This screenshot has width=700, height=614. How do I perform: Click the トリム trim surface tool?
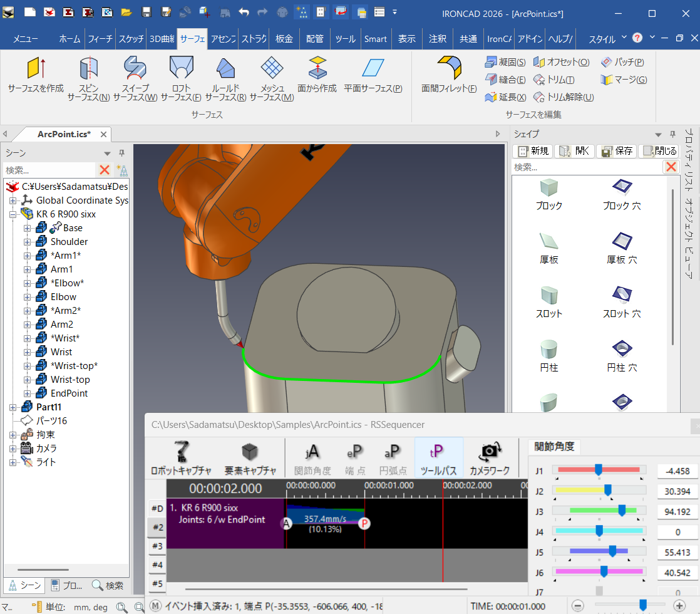pyautogui.click(x=554, y=80)
